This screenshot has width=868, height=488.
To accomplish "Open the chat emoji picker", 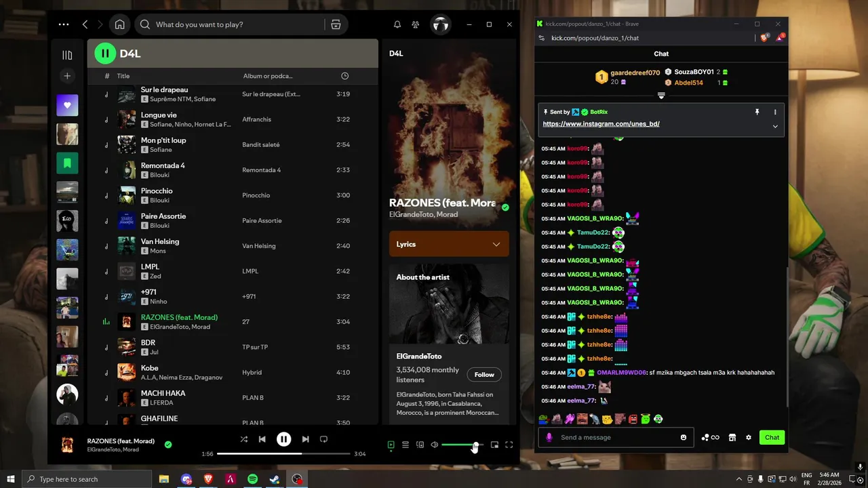I will coord(684,437).
